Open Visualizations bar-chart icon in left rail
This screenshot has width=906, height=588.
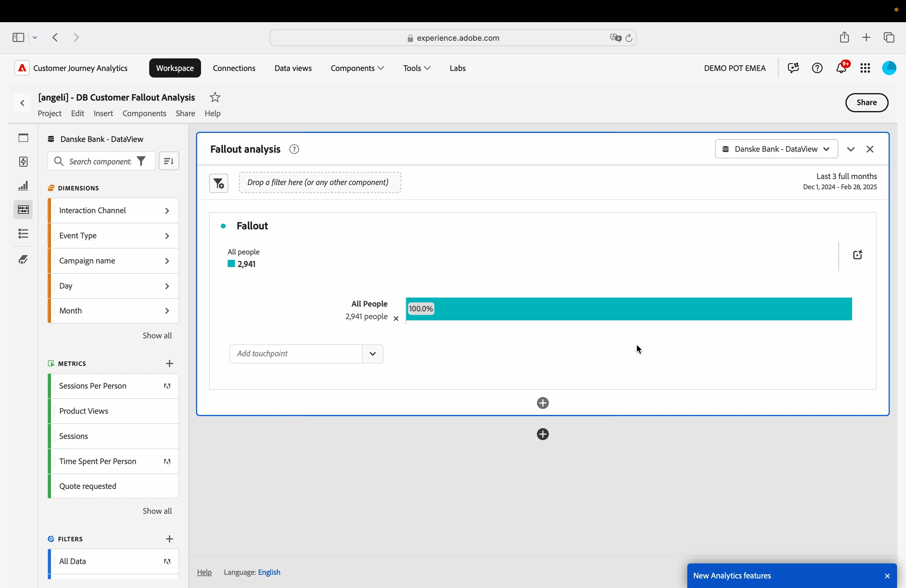pos(23,186)
